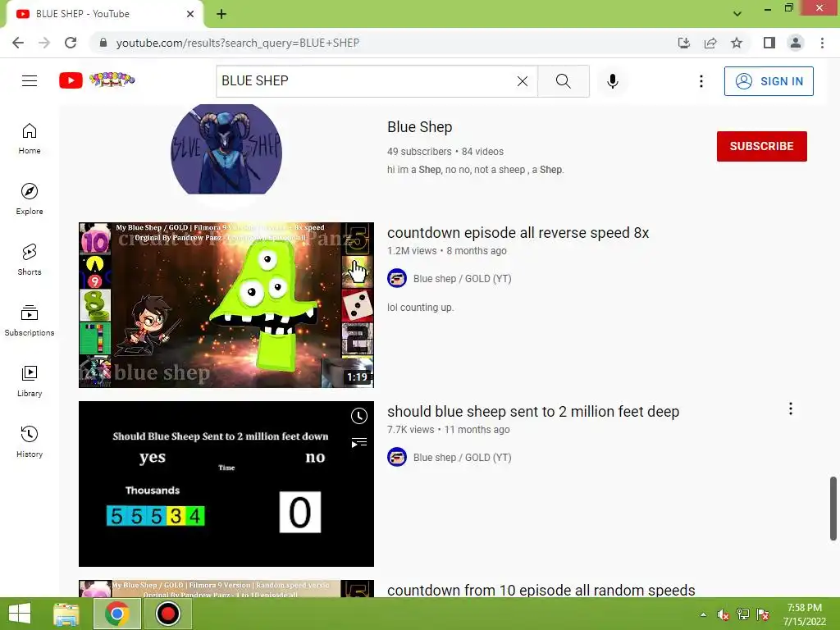
Task: Open 'should blue sheep sent to 2 million feet deep'
Action: coord(533,412)
